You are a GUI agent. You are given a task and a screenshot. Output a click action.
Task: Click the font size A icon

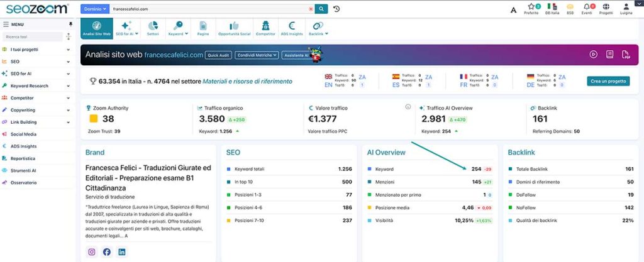click(513, 10)
